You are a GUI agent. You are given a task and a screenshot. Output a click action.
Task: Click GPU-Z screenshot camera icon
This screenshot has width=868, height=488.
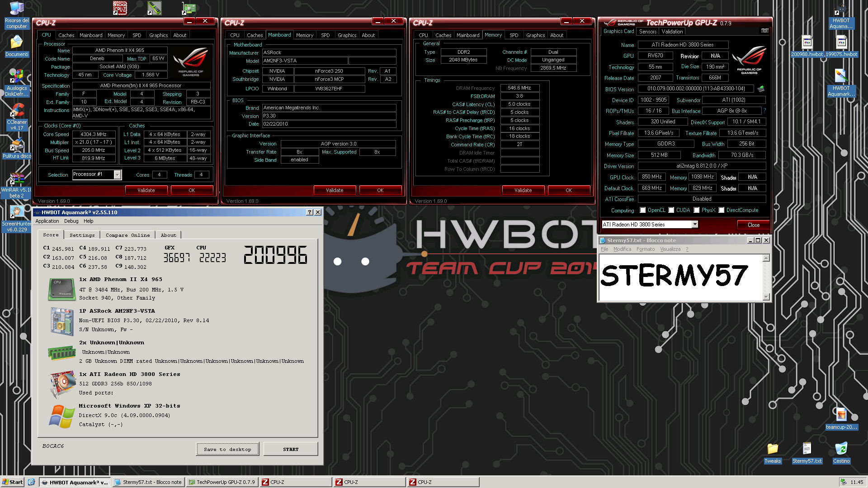(x=764, y=31)
